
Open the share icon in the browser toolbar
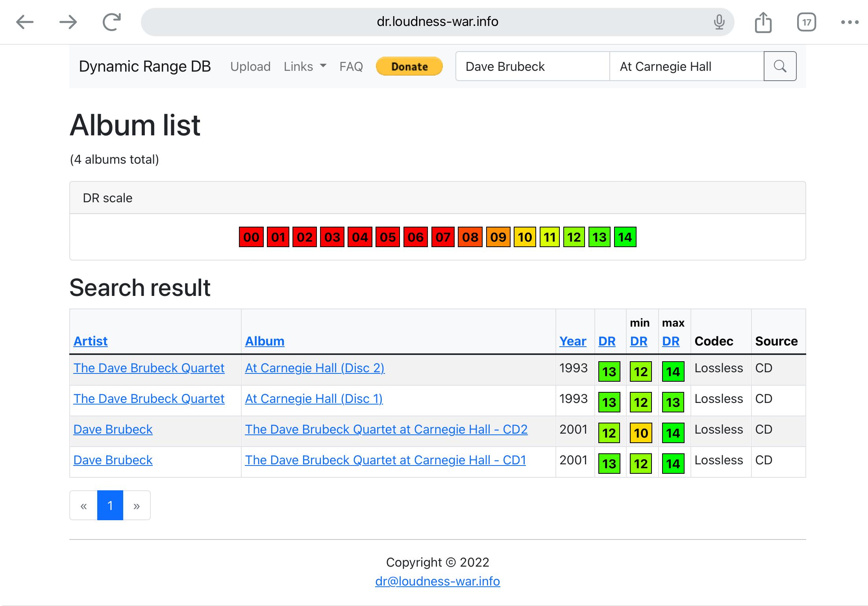(x=763, y=22)
